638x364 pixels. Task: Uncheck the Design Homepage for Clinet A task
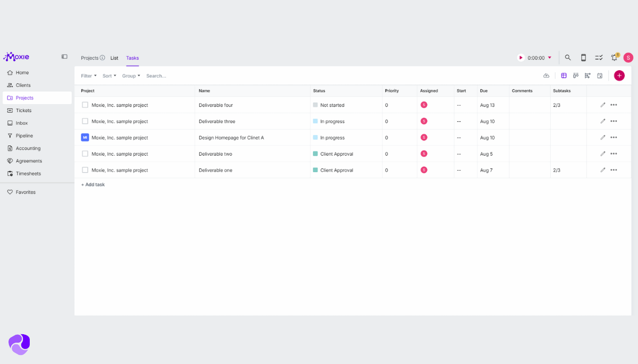tap(84, 137)
